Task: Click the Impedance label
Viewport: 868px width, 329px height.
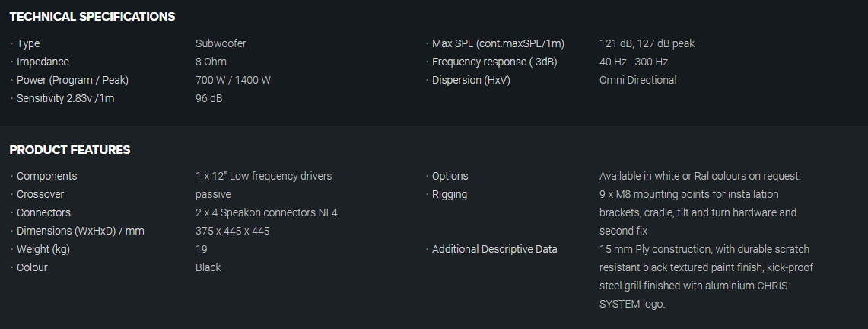Action: coord(43,62)
